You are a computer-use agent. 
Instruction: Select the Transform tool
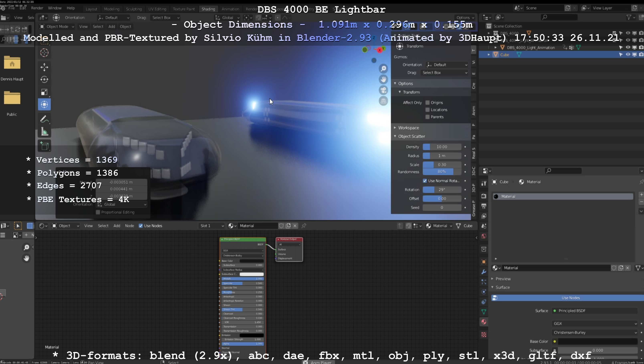44,104
